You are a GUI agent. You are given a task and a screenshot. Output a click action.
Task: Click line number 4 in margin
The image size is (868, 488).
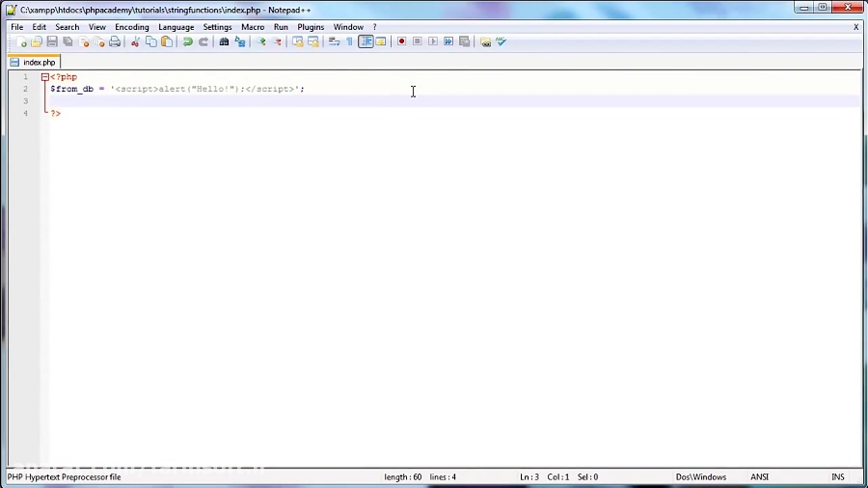25,114
